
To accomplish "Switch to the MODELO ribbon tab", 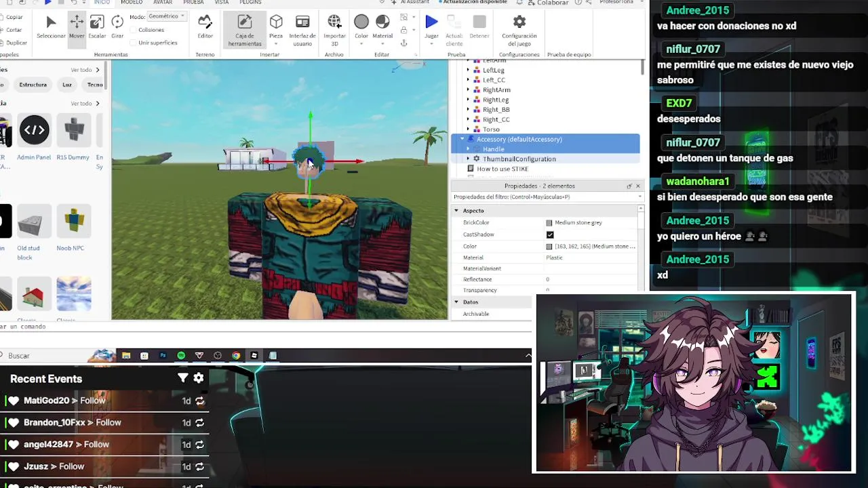I will point(132,3).
